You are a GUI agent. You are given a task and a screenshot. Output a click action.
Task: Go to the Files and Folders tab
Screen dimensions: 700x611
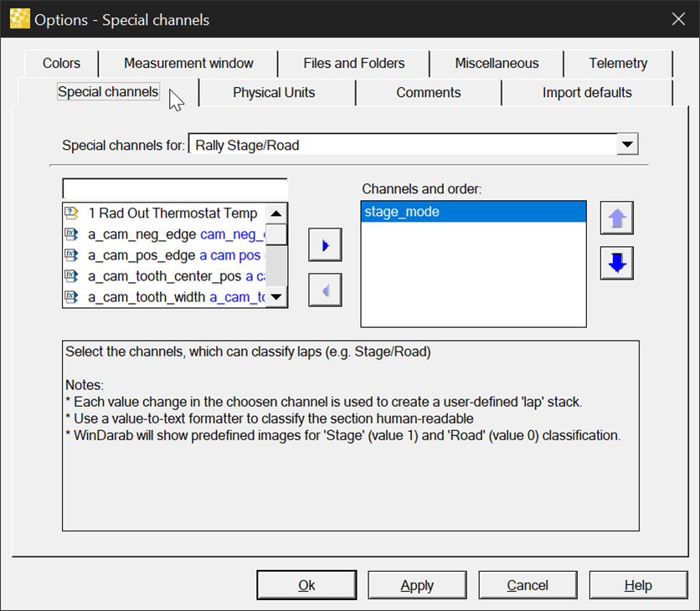(x=354, y=64)
